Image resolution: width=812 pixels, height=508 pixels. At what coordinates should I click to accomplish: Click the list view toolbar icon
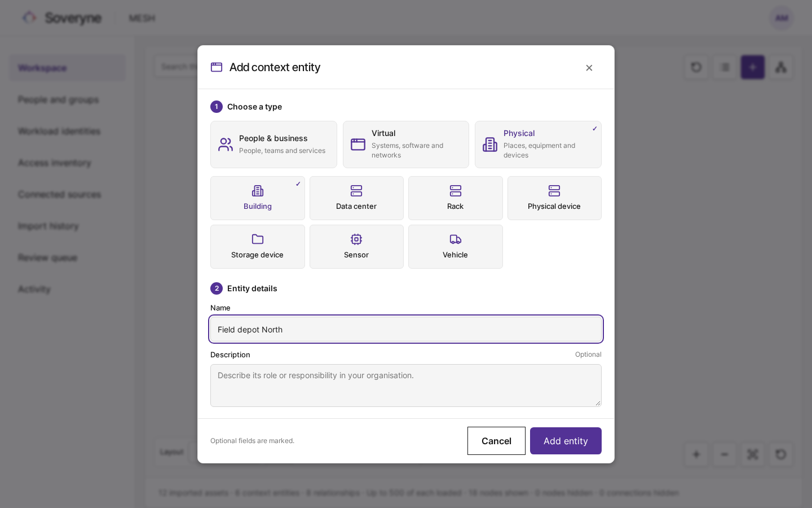point(725,67)
